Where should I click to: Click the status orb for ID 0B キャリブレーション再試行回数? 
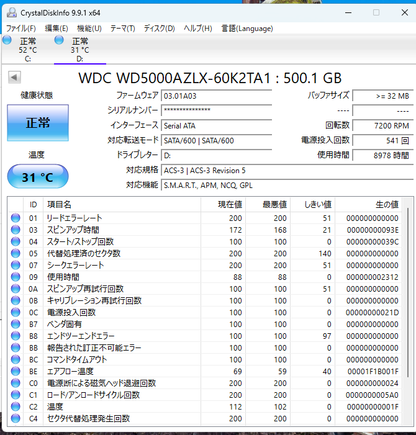click(x=15, y=301)
